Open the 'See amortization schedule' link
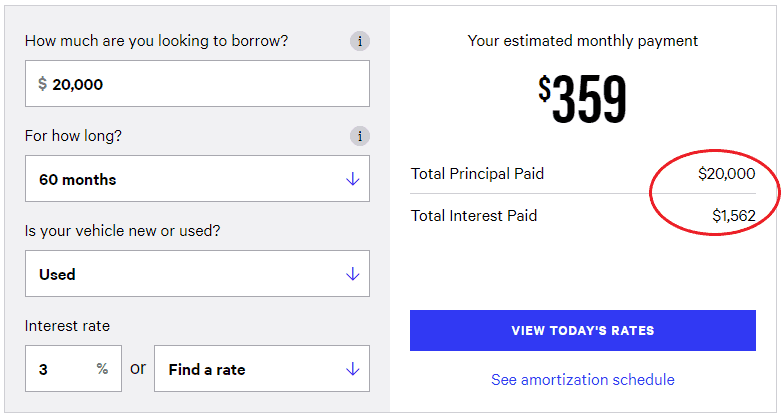Viewport: 783px width, 418px height. tap(583, 380)
